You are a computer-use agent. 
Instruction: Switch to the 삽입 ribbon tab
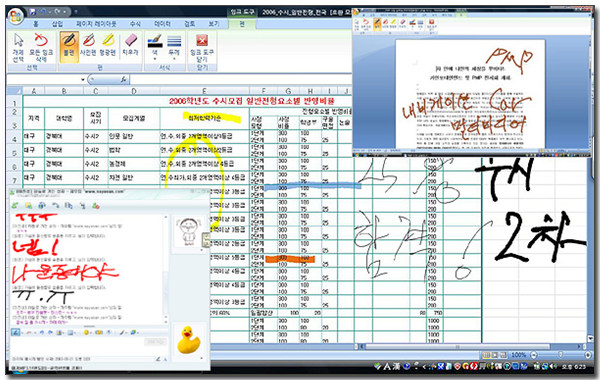click(57, 24)
